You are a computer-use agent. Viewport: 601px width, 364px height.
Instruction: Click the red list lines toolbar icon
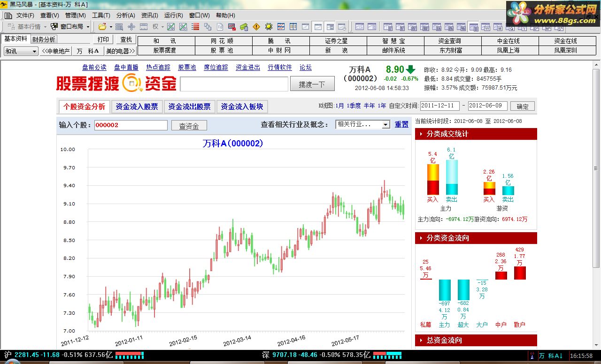195,27
